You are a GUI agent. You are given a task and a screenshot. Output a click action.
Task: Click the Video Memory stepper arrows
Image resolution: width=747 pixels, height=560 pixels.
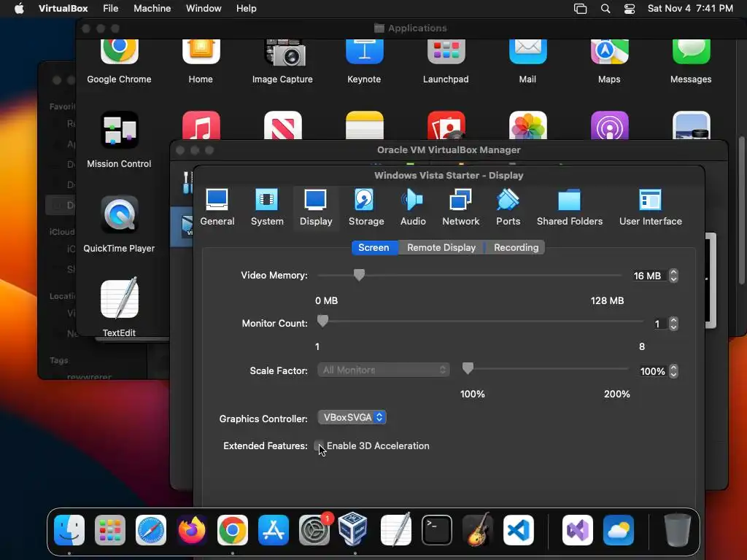673,276
